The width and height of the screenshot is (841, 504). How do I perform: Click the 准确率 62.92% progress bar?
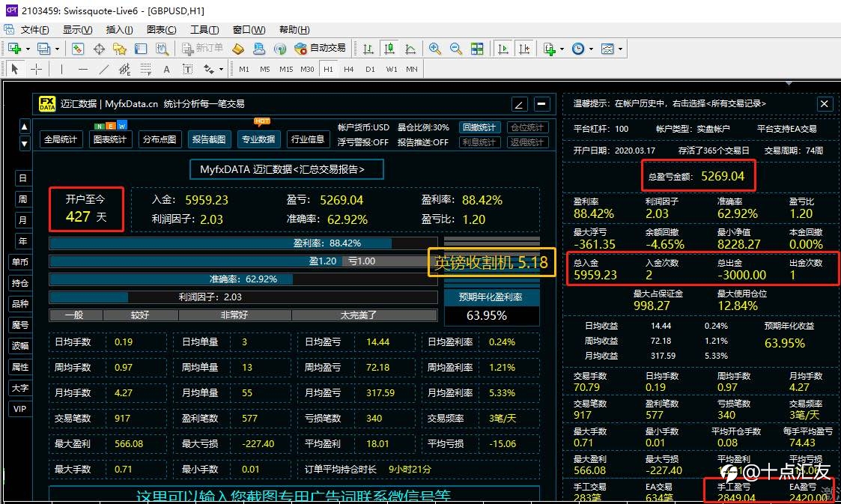click(x=243, y=279)
